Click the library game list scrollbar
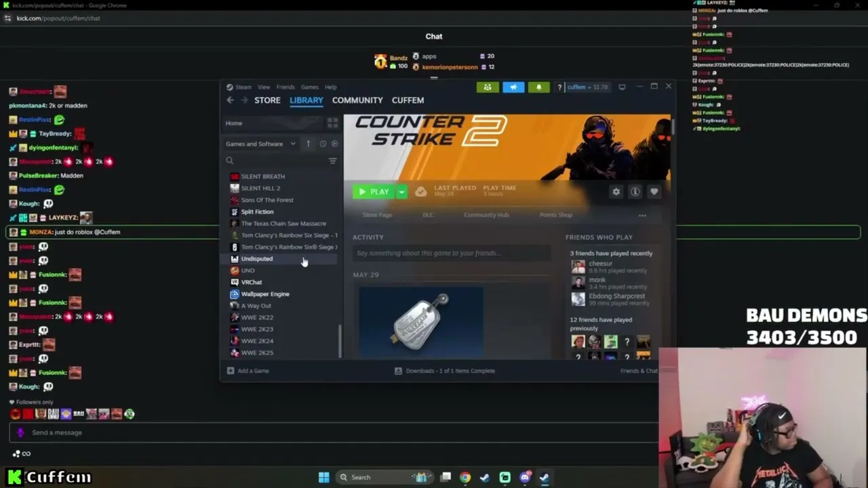Screen dimensions: 868x488 coord(340,341)
